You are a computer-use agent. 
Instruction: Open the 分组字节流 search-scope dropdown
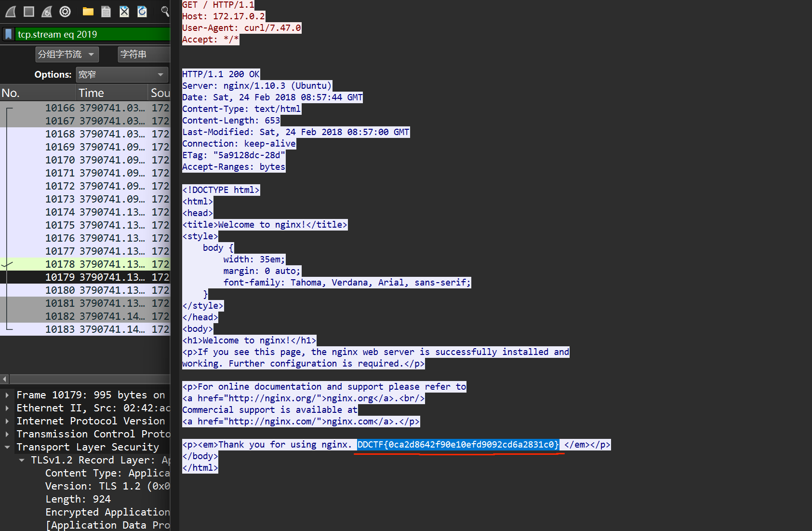(x=67, y=54)
